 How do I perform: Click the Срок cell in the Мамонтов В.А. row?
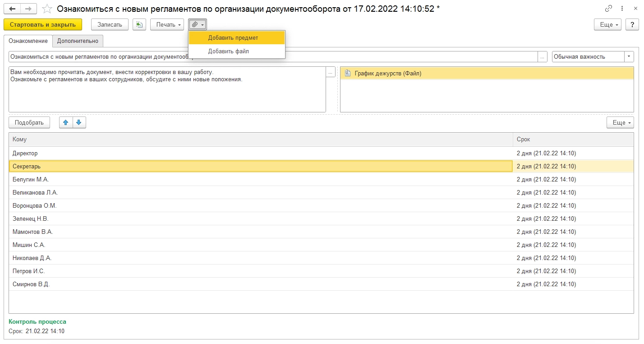pyautogui.click(x=573, y=232)
